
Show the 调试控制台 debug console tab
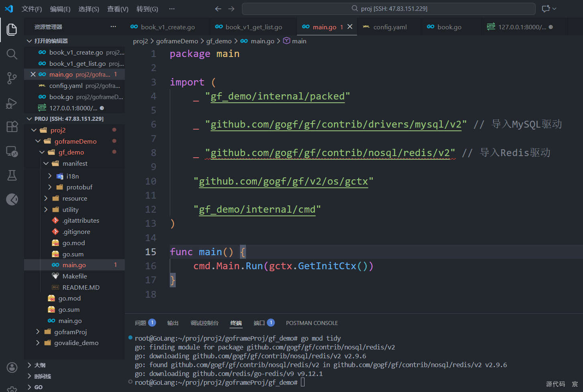[205, 323]
